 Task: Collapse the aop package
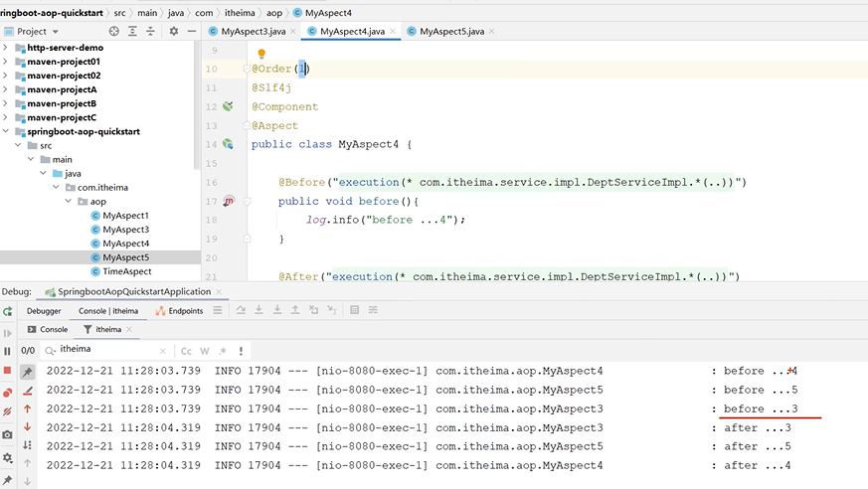(68, 201)
